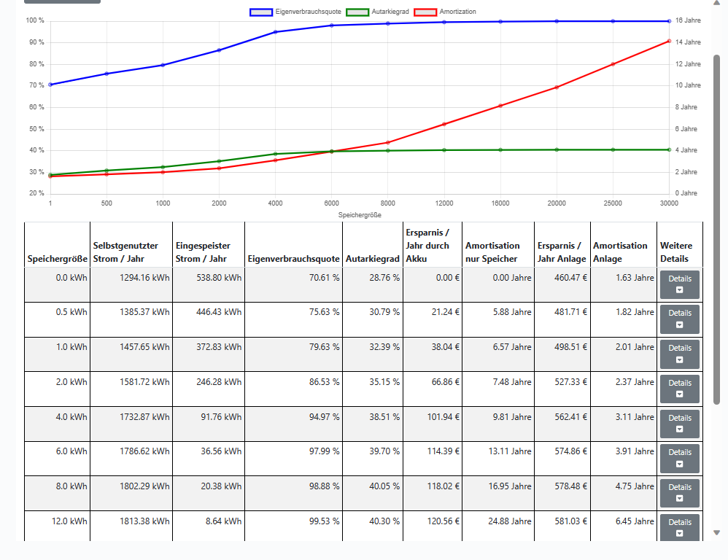Click the blue data point at 4000

click(275, 32)
